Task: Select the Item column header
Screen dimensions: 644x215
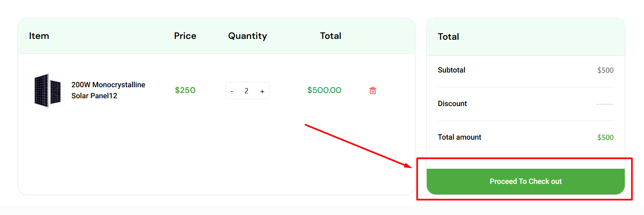Action: click(39, 36)
